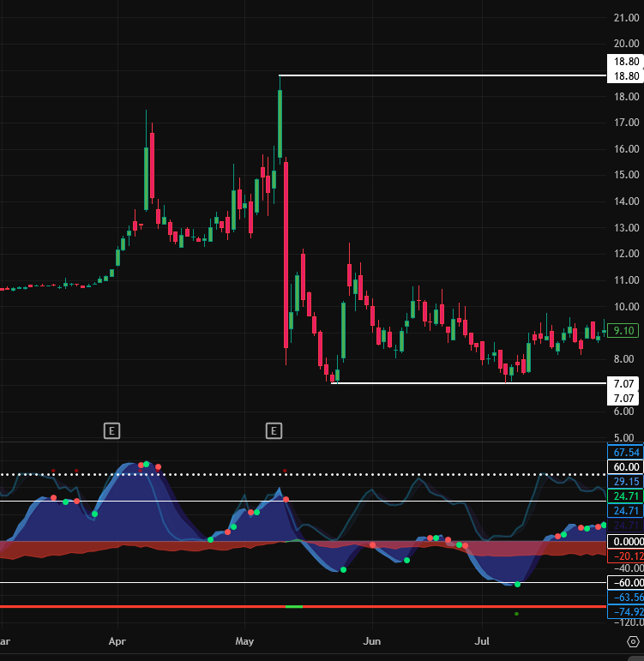Screen dimensions: 644x661
Task: Click the current price label 9.10
Action: click(623, 331)
